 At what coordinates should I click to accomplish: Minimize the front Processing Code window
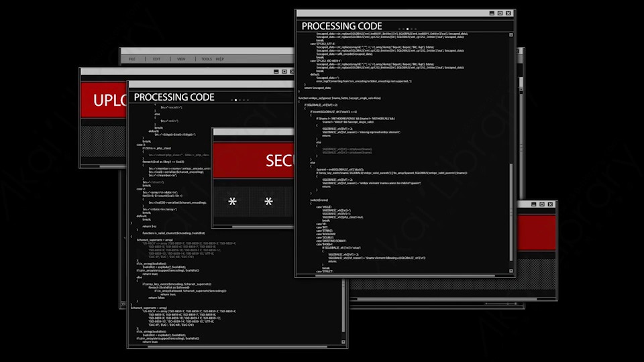(x=492, y=13)
